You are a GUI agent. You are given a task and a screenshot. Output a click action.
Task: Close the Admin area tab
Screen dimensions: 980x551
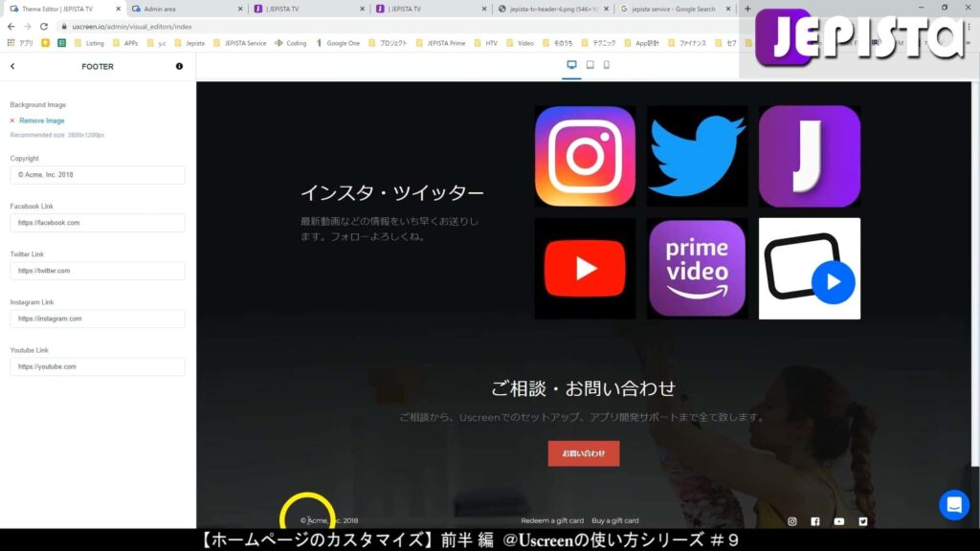coord(240,9)
